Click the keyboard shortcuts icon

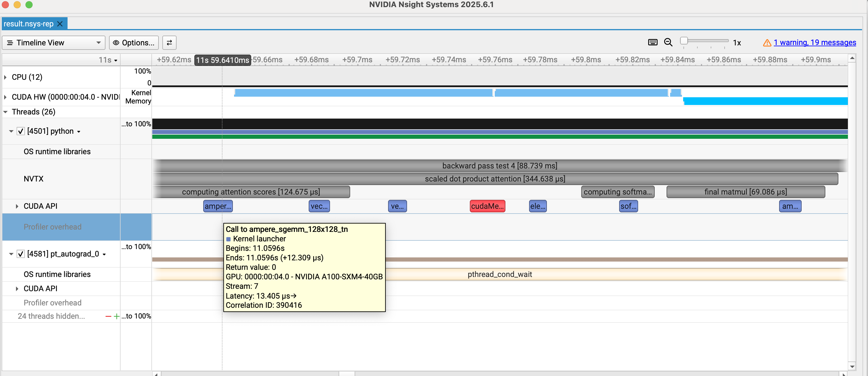tap(652, 42)
